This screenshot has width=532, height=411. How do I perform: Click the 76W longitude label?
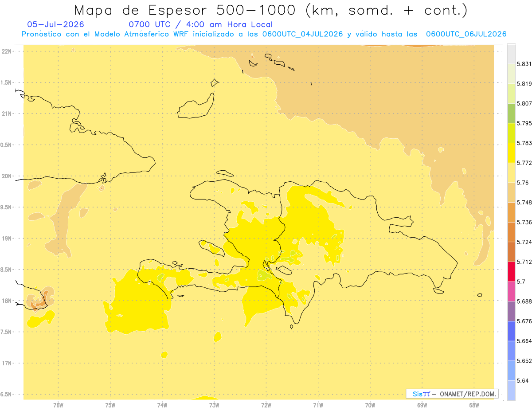(58, 405)
